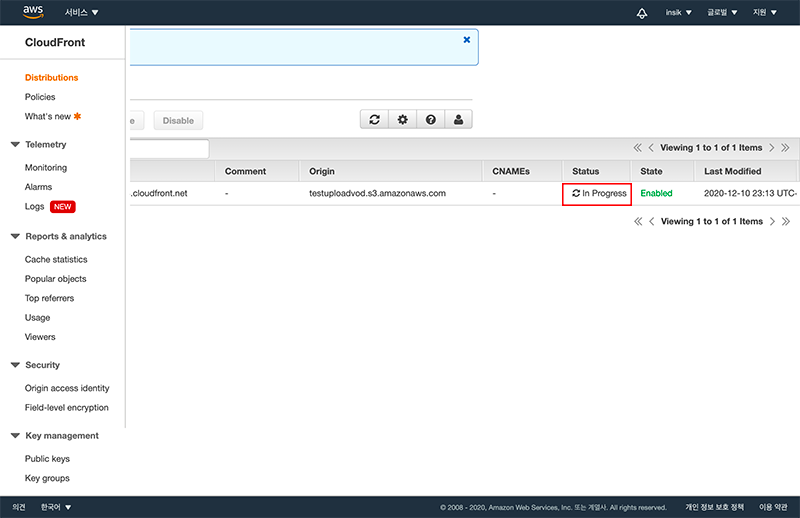Go to first page in bottom pagination
Image resolution: width=800 pixels, height=518 pixels.
(638, 221)
